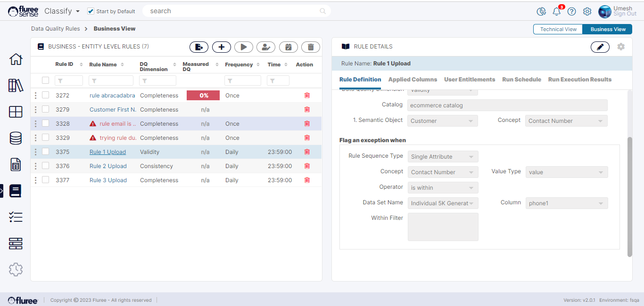The width and height of the screenshot is (644, 306).
Task: Tick the select-all checkbox in table header
Action: pyautogui.click(x=46, y=81)
